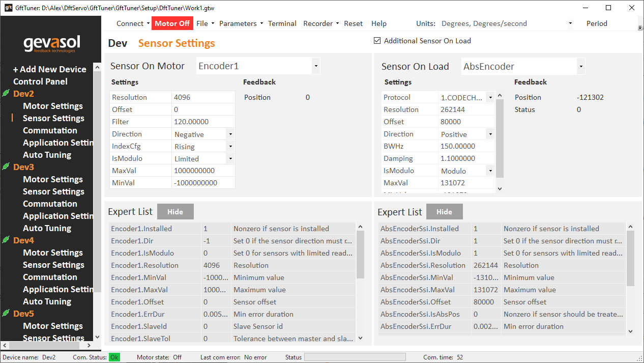Click the green leaf icon beside Dev4

[6, 240]
